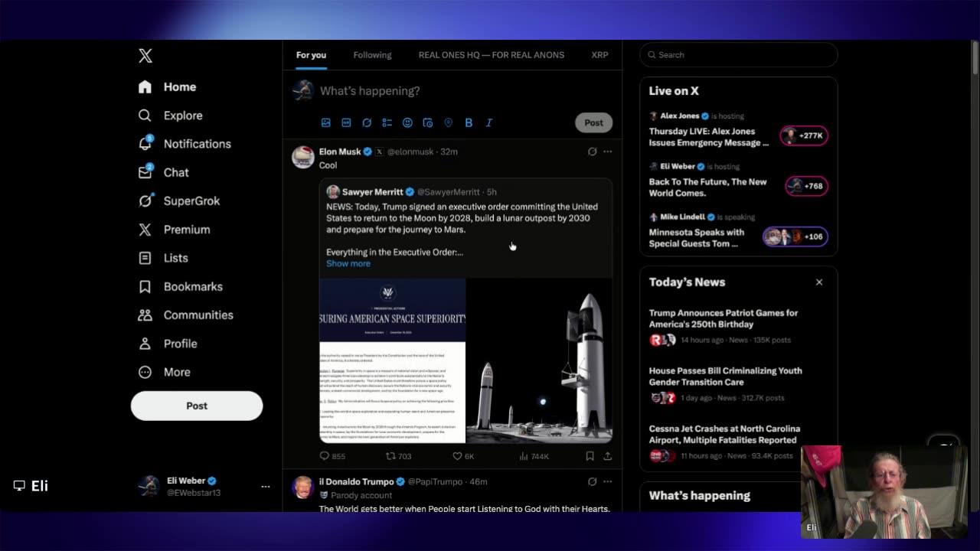980x551 pixels.
Task: Open Profile in the sidebar
Action: point(167,344)
